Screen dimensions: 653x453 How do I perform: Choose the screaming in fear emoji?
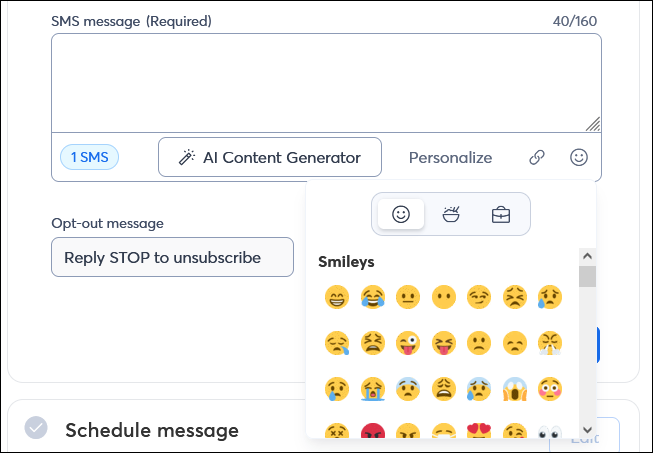tap(515, 389)
